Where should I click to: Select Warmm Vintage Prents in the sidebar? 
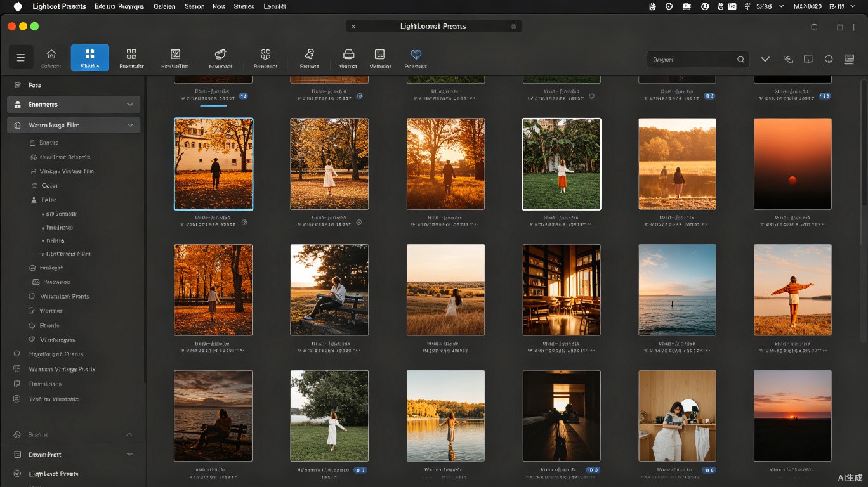[x=62, y=369]
